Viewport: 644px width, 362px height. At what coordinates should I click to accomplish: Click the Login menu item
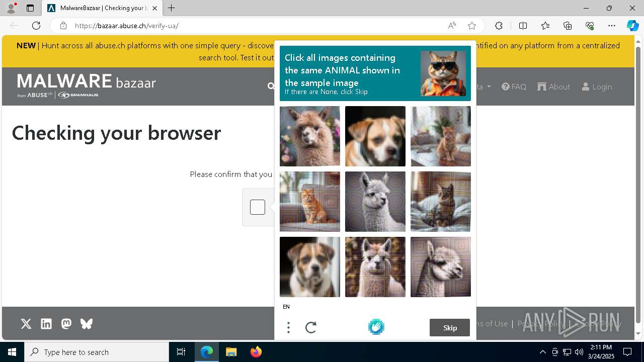597,86
